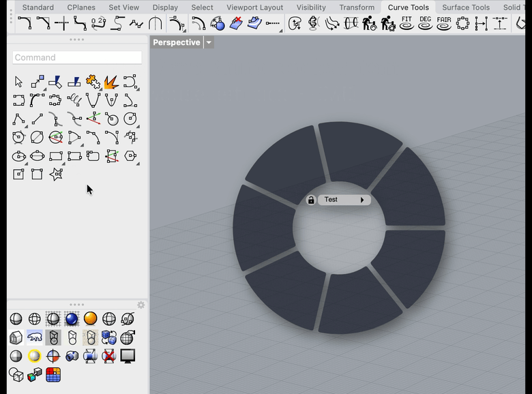Open the Perspective viewport dropdown arrow
The image size is (532, 394).
click(209, 42)
